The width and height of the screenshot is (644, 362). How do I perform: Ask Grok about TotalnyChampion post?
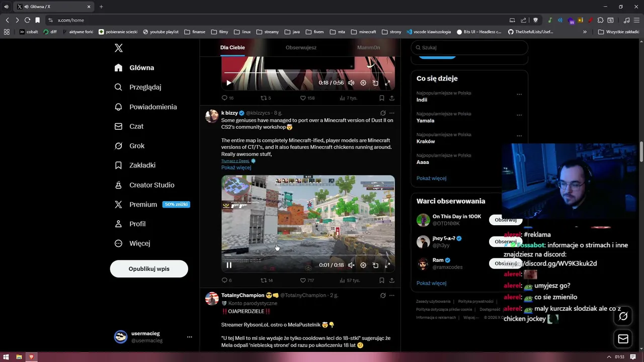[383, 296]
